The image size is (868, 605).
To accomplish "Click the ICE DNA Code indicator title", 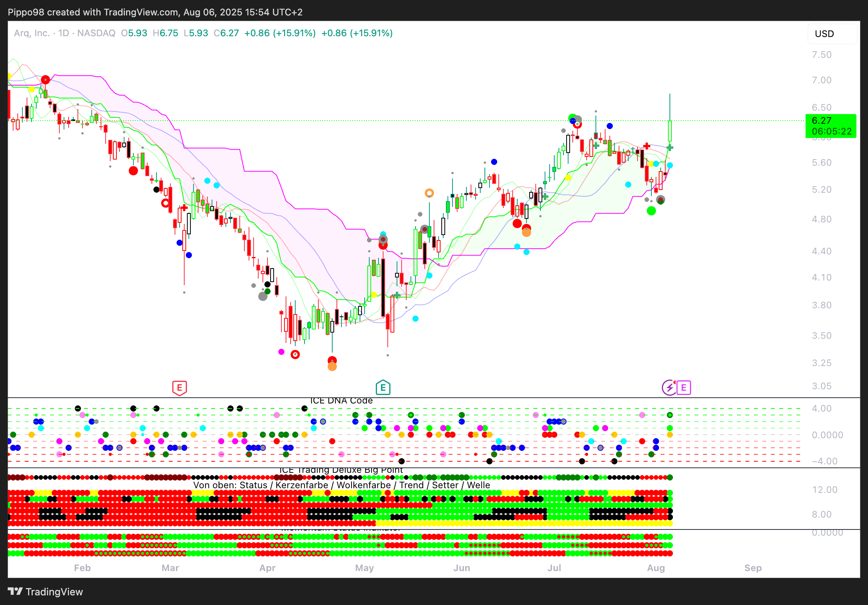I will point(341,401).
